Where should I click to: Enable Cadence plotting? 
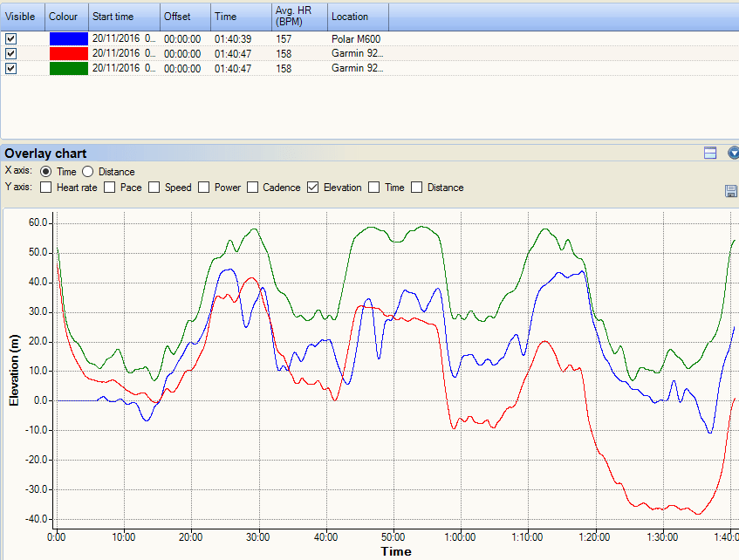coord(252,187)
